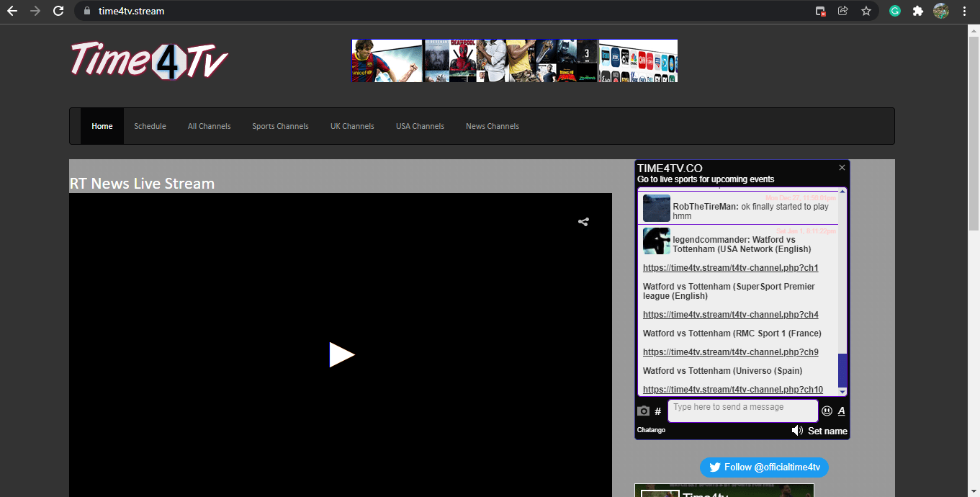This screenshot has height=497, width=980.
Task: Open the Grammarly extension icon
Action: (x=895, y=12)
